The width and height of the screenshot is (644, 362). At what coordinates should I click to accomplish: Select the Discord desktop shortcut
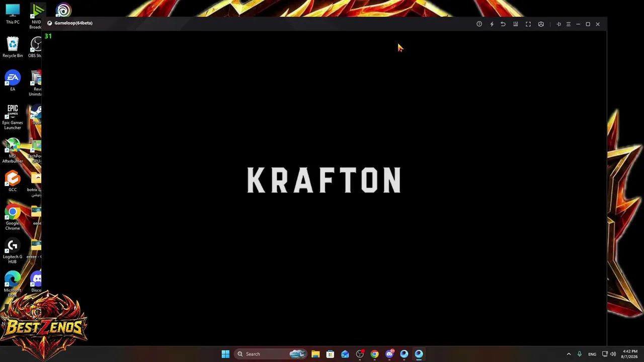(36, 282)
